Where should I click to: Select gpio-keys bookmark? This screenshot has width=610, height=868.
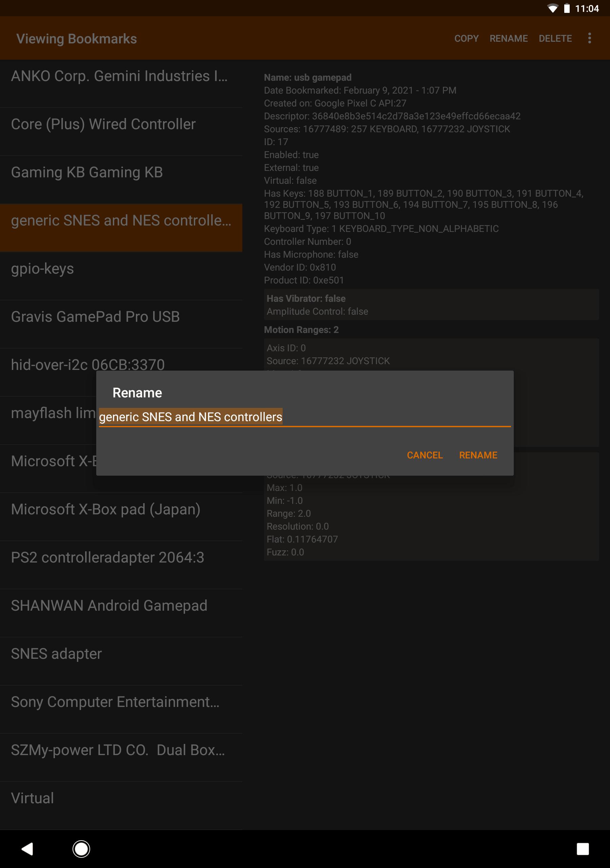pos(121,276)
